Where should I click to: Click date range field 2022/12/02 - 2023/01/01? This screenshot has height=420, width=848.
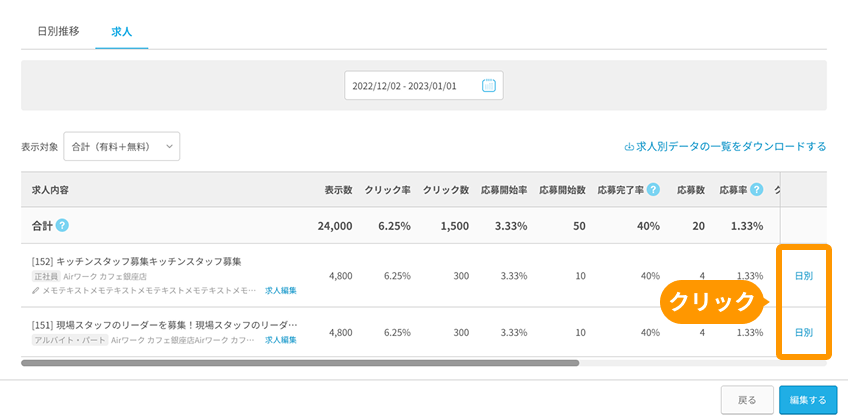tap(423, 85)
